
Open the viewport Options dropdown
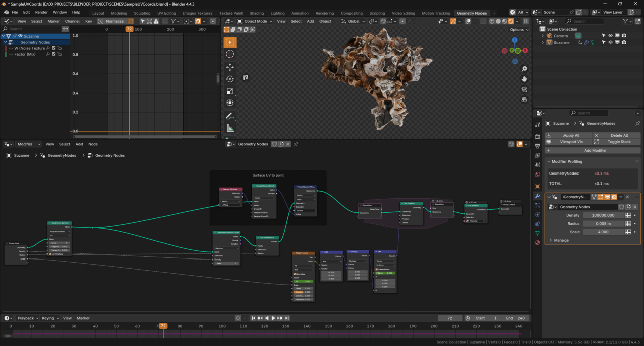click(x=519, y=30)
